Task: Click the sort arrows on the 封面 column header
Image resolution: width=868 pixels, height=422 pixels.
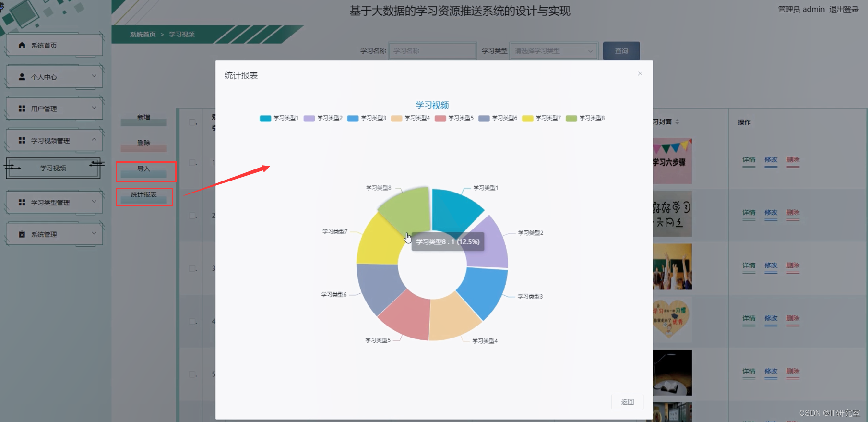Action: tap(677, 122)
